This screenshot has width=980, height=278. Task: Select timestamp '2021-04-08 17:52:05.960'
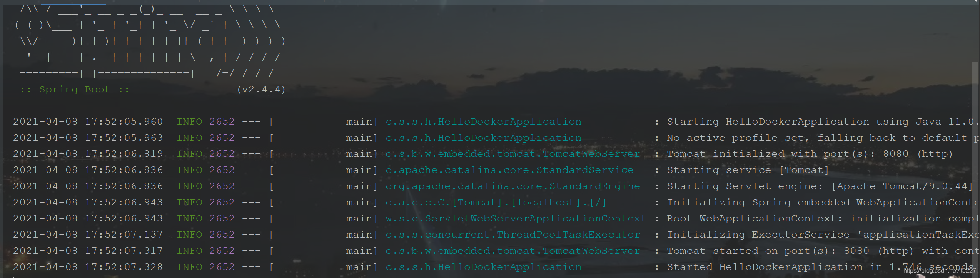(x=88, y=122)
